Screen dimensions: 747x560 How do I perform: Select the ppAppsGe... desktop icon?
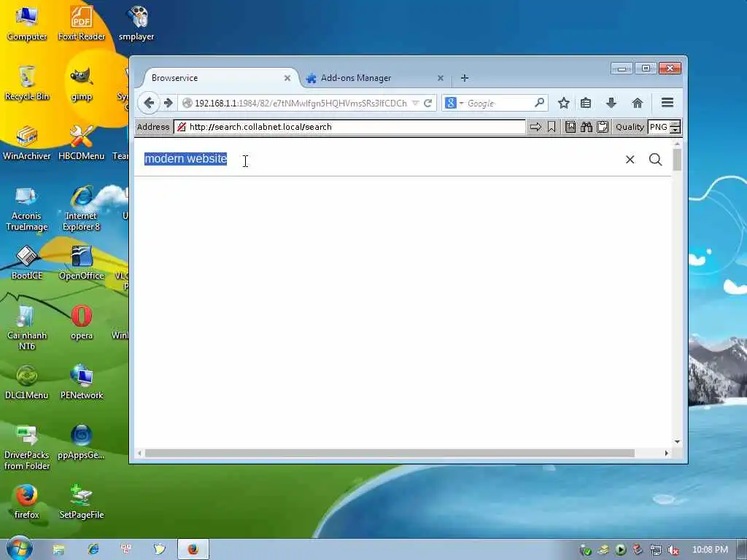click(x=82, y=443)
